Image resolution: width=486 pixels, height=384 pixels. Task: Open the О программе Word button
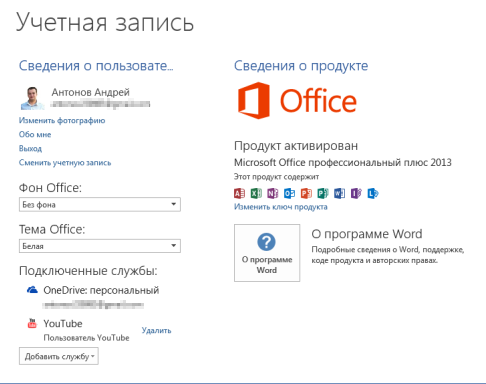(267, 253)
